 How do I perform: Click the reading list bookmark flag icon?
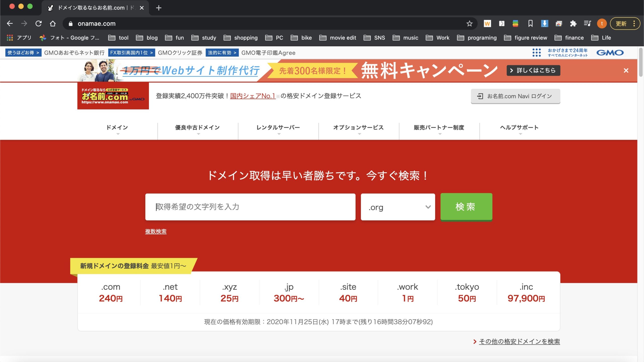[x=530, y=23]
